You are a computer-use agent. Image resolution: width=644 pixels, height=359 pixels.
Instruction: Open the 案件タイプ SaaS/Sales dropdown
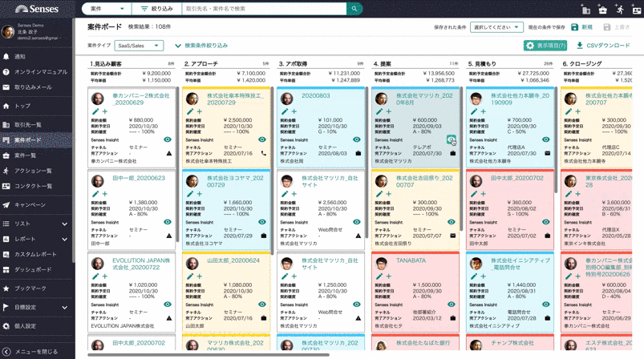[139, 46]
